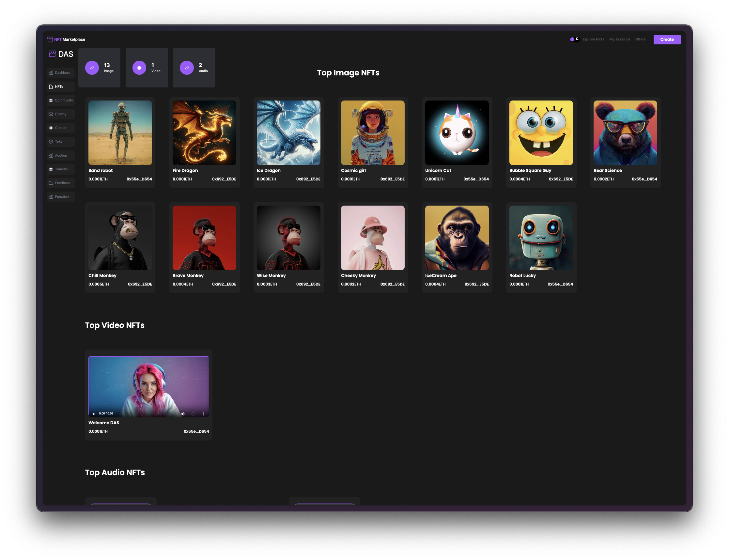Go to Community sidebar item
This screenshot has width=729, height=560.
[60, 100]
